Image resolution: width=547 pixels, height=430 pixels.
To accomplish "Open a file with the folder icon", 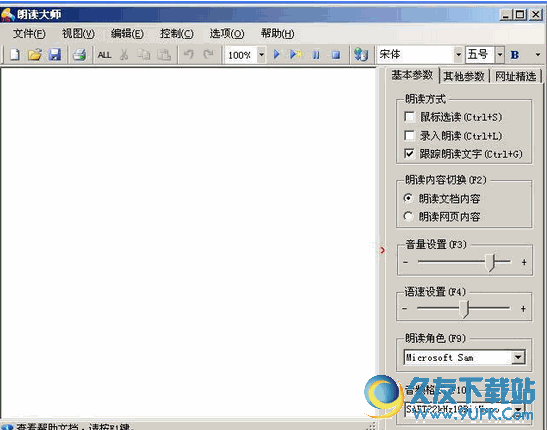I will coord(35,55).
